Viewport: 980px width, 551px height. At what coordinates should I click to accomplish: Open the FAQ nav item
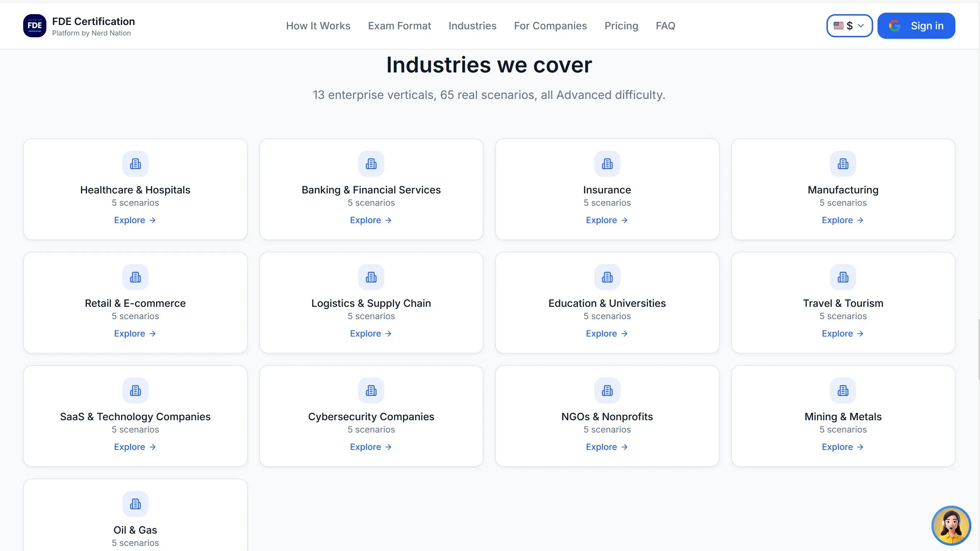pyautogui.click(x=665, y=26)
